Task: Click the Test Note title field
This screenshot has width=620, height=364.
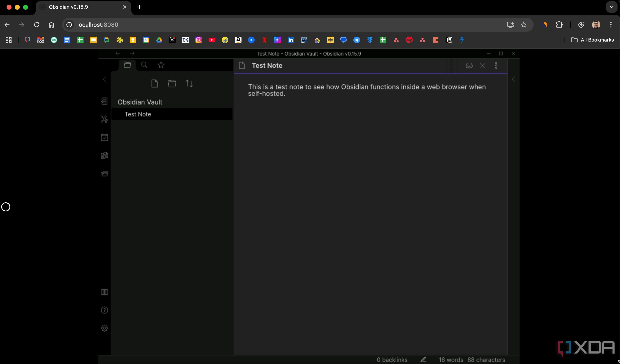Action: coord(267,66)
